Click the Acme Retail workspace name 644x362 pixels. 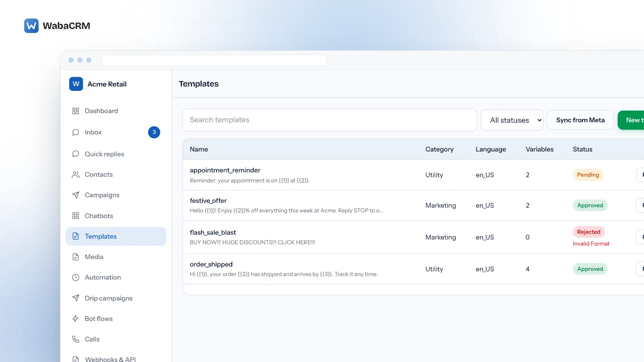(x=107, y=84)
